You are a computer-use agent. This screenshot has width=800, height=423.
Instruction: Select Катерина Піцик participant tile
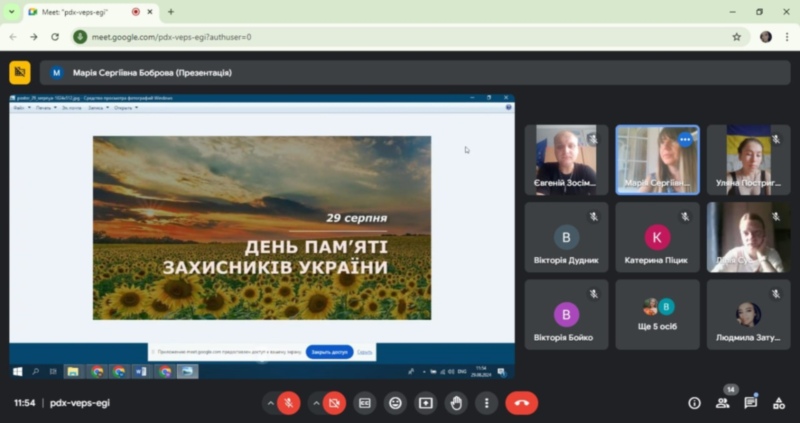[x=657, y=244]
